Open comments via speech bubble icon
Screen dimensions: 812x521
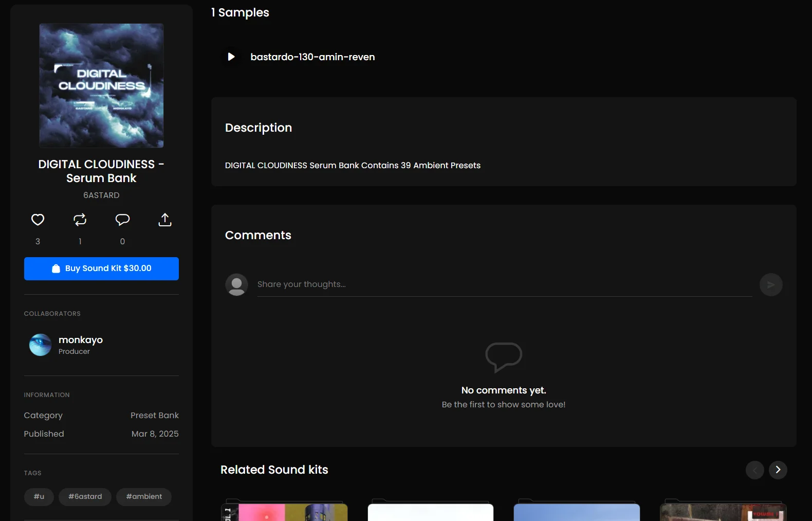122,220
